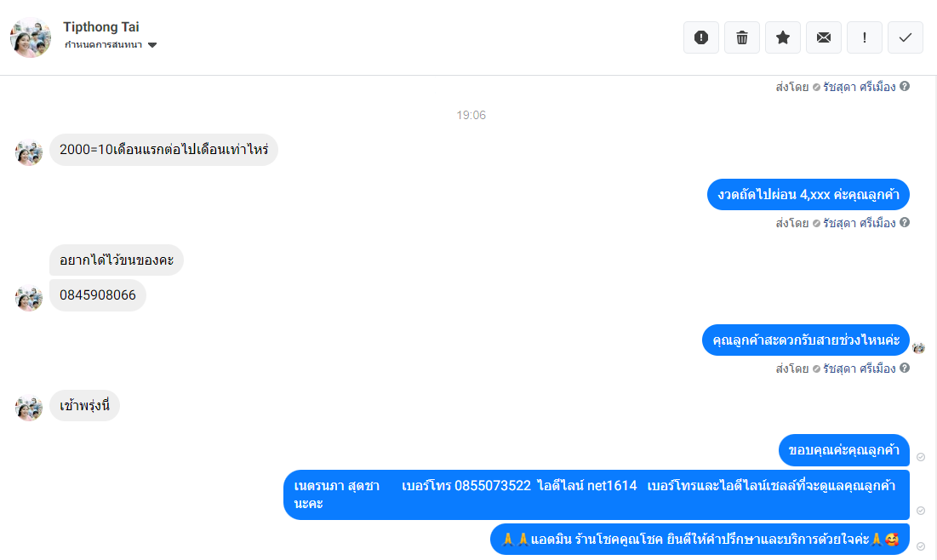Mark conversation as spam with exclamation circle icon
The width and height of the screenshot is (937, 560).
701,37
